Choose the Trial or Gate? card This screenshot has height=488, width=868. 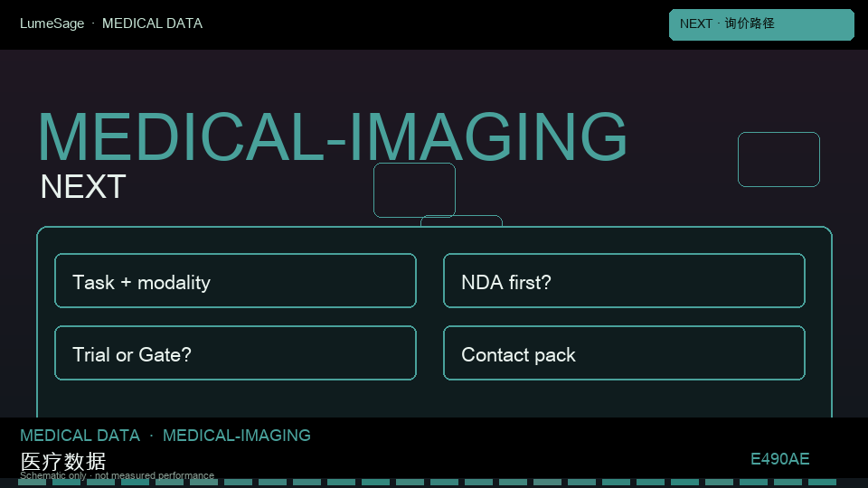(235, 353)
